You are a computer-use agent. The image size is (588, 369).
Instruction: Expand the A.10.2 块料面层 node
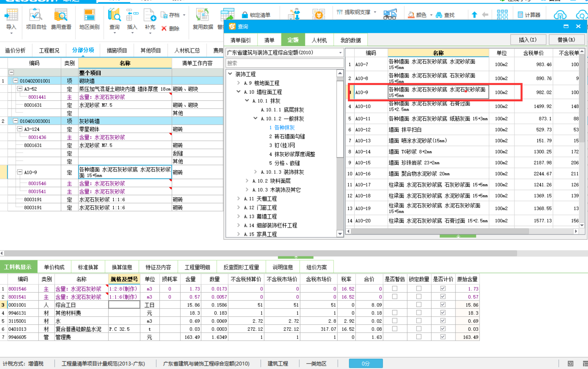(x=247, y=181)
